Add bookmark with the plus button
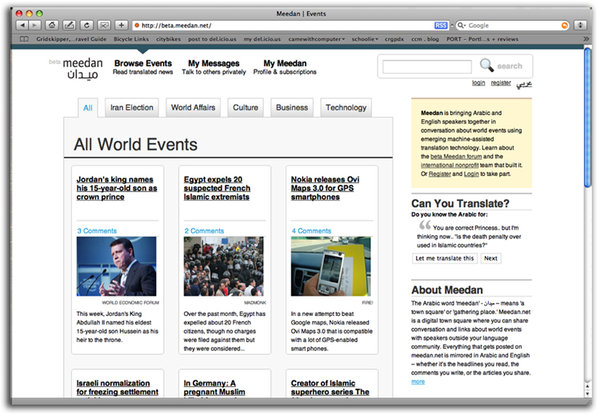Viewport: 600px width, 415px height. [x=121, y=25]
